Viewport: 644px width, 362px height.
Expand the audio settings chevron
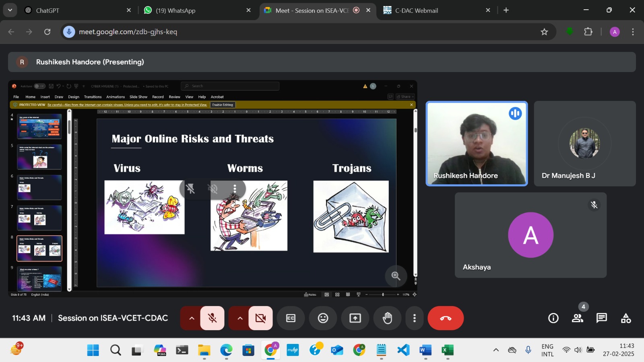pyautogui.click(x=192, y=318)
